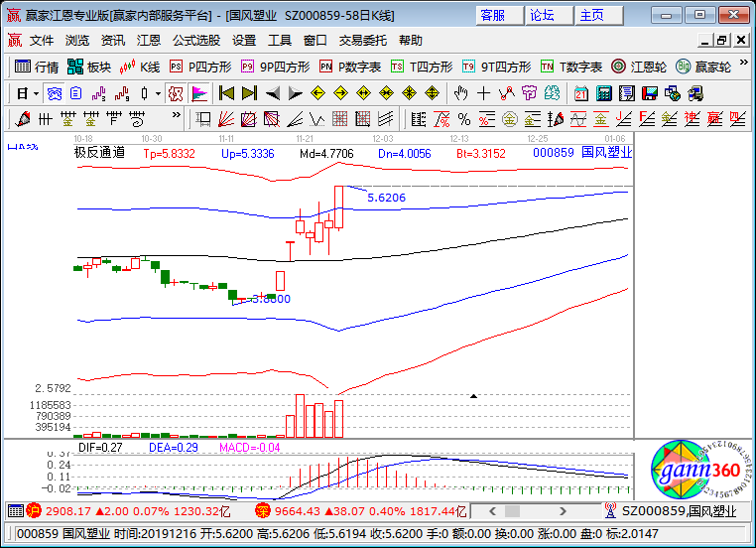This screenshot has height=548, width=756.
Task: Open the 江恩轮 Gann wheel
Action: 639,67
